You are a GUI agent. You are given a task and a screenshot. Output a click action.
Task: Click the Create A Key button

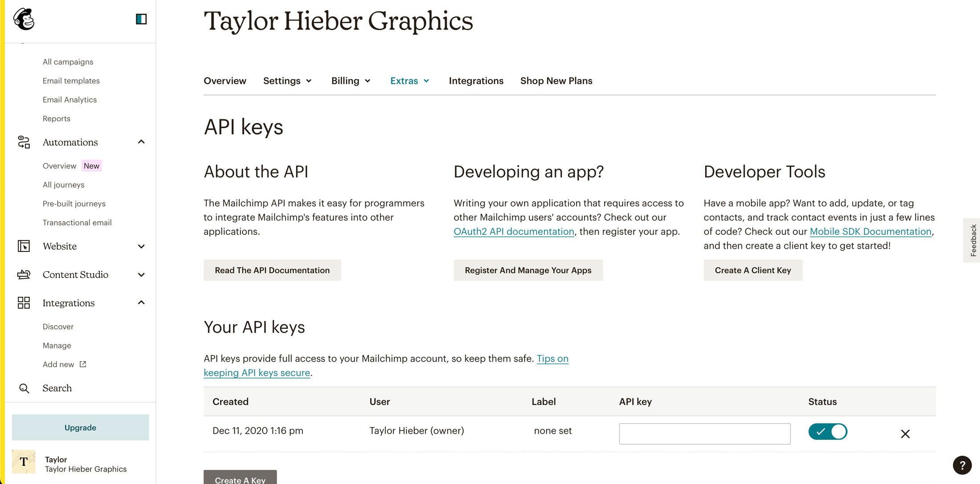point(240,477)
